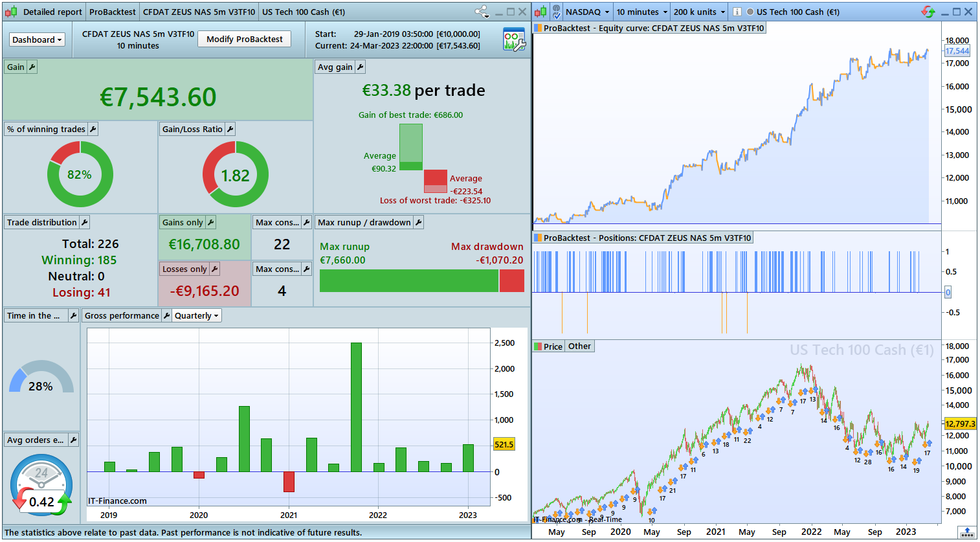
Task: Click the scroll-to-latest icon at chart bottom-right
Action: pos(967,532)
